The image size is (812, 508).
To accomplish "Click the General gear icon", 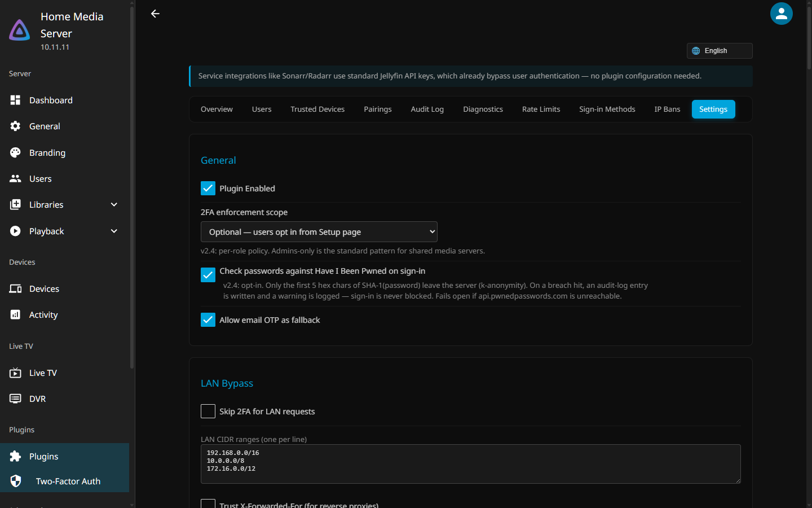I will [x=15, y=126].
